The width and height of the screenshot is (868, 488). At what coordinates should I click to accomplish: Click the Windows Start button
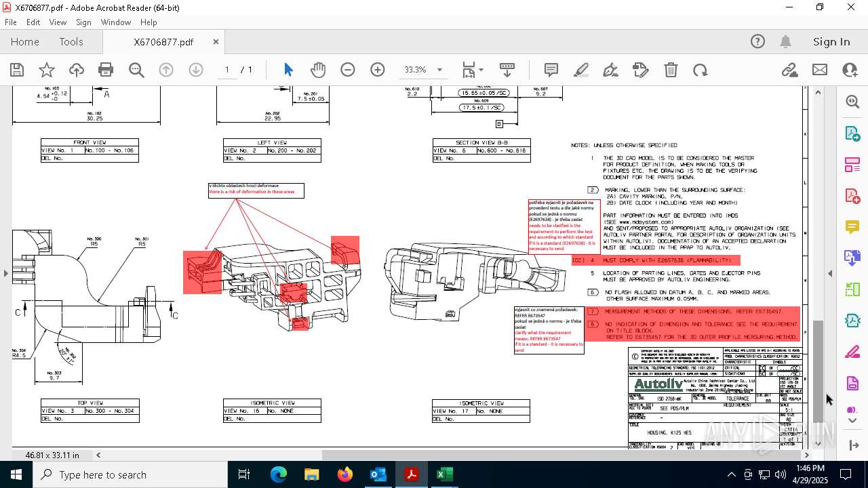16,474
